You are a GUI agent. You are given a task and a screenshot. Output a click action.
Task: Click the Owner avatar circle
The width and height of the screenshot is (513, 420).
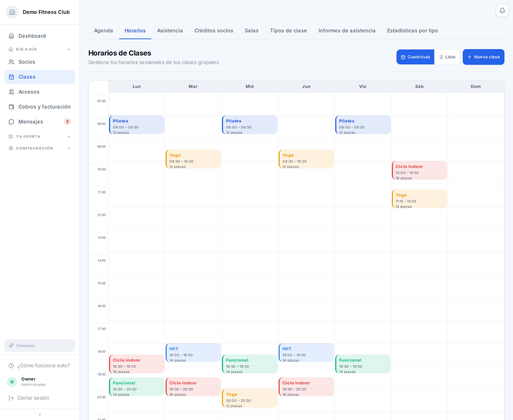[12, 382]
